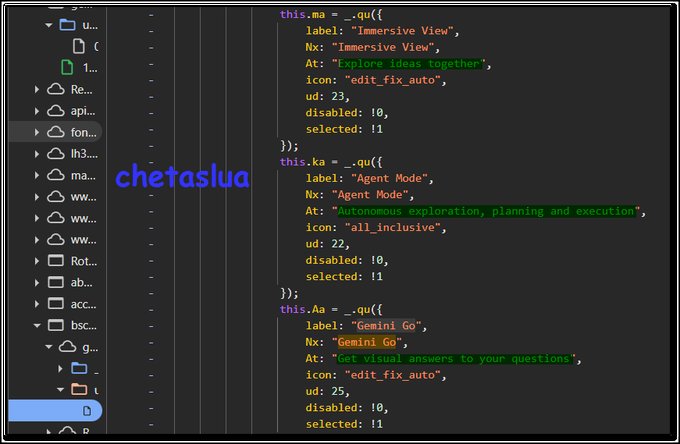
Task: Click the blue folder icon u...
Action: click(x=67, y=25)
